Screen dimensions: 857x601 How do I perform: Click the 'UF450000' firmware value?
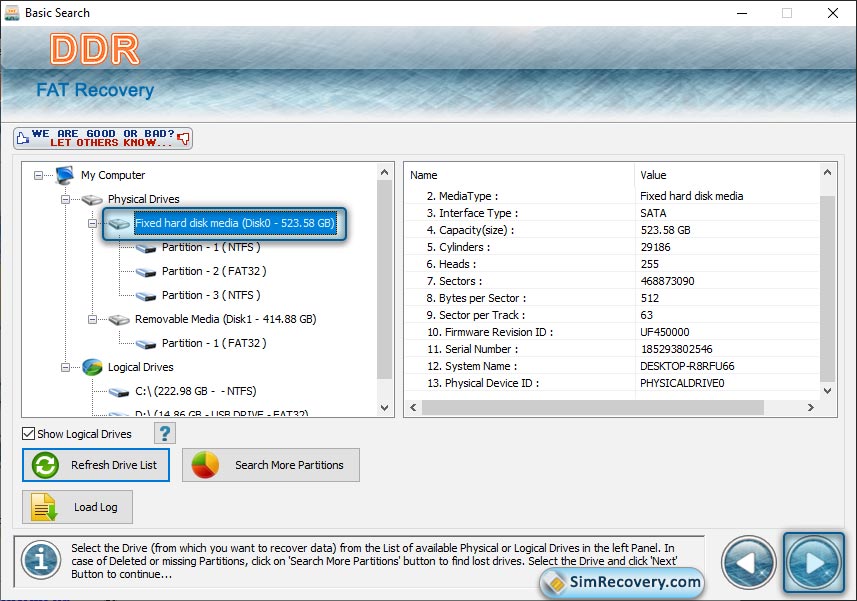(665, 332)
